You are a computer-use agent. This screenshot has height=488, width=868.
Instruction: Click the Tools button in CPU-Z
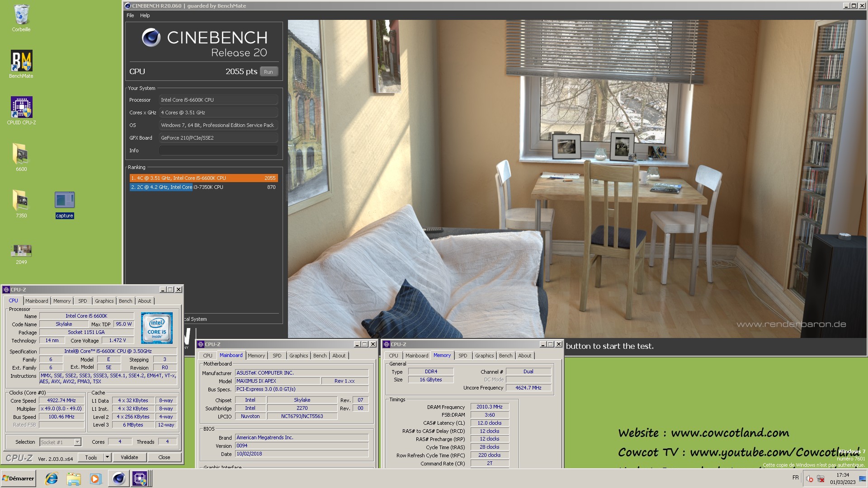click(91, 458)
